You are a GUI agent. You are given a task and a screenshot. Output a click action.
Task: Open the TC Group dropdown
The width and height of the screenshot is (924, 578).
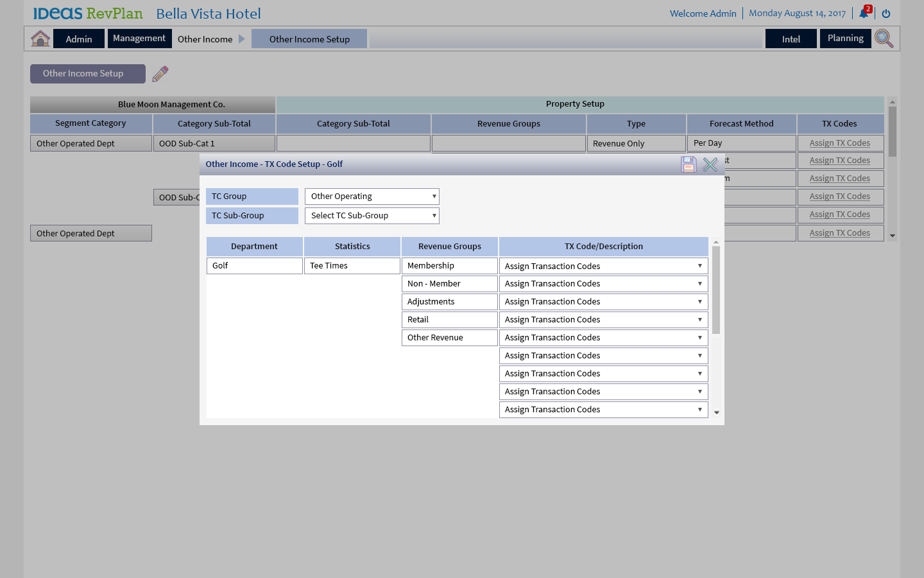[372, 197]
